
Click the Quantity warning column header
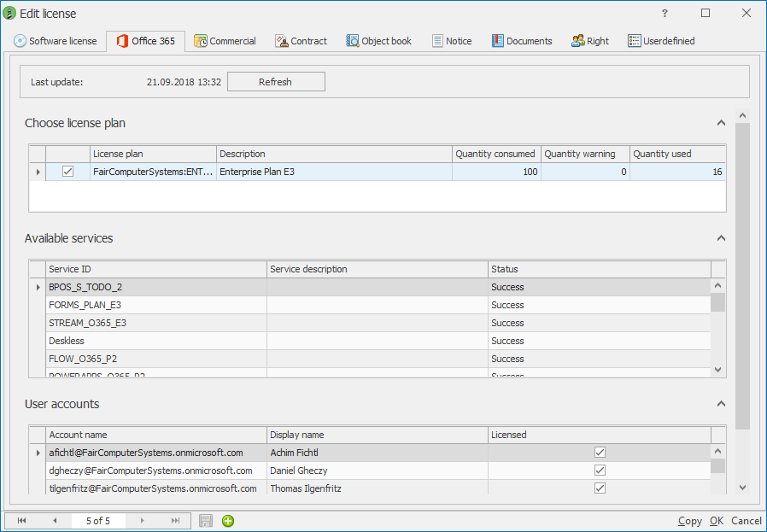click(586, 154)
